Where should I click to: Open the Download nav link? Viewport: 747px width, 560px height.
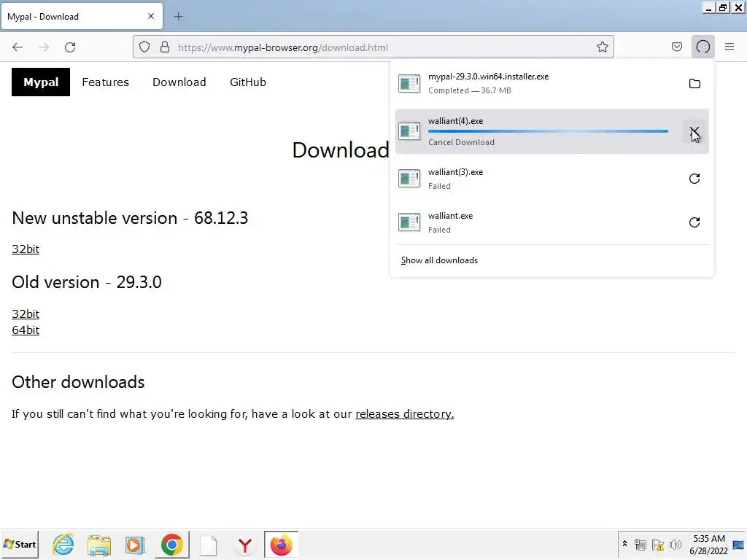point(179,82)
